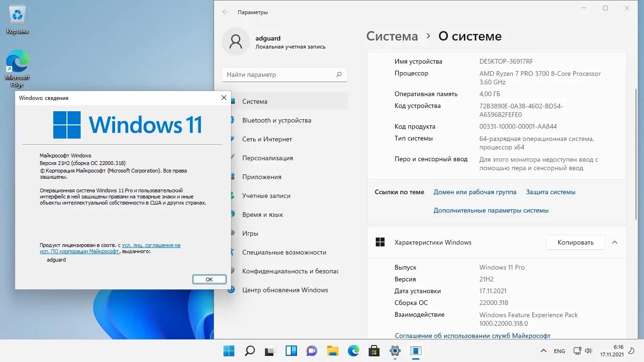Click install date '17.11.2021' in specifications
Viewport: 644px width, 362px height.
coord(493,291)
